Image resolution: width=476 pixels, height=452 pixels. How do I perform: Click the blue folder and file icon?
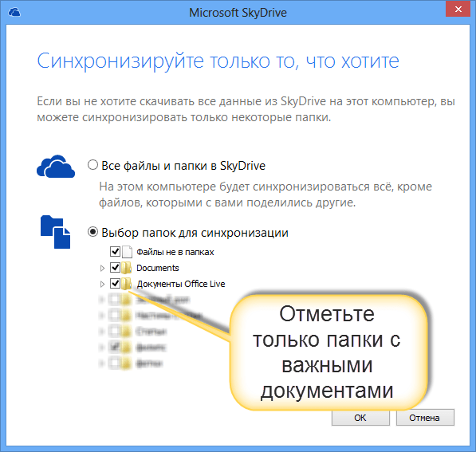(x=56, y=232)
